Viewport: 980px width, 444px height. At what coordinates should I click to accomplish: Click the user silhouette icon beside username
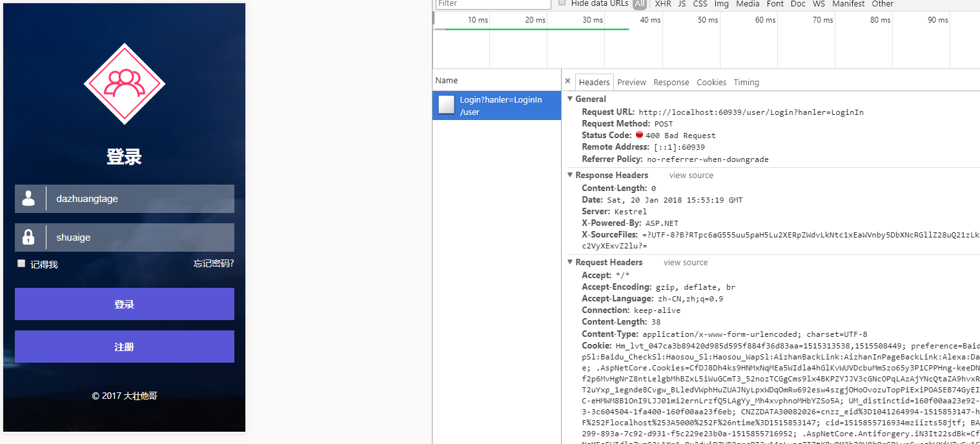point(28,199)
